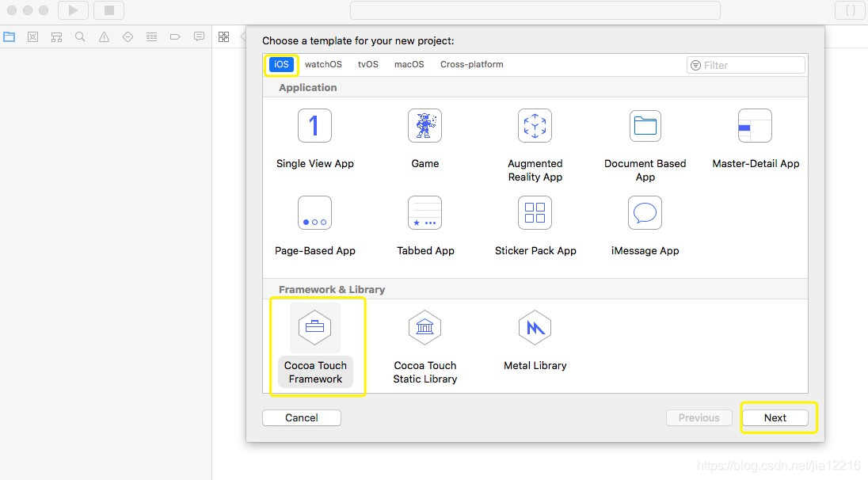Select Augmented Reality App template
Image resolution: width=868 pixels, height=480 pixels.
[x=535, y=146]
